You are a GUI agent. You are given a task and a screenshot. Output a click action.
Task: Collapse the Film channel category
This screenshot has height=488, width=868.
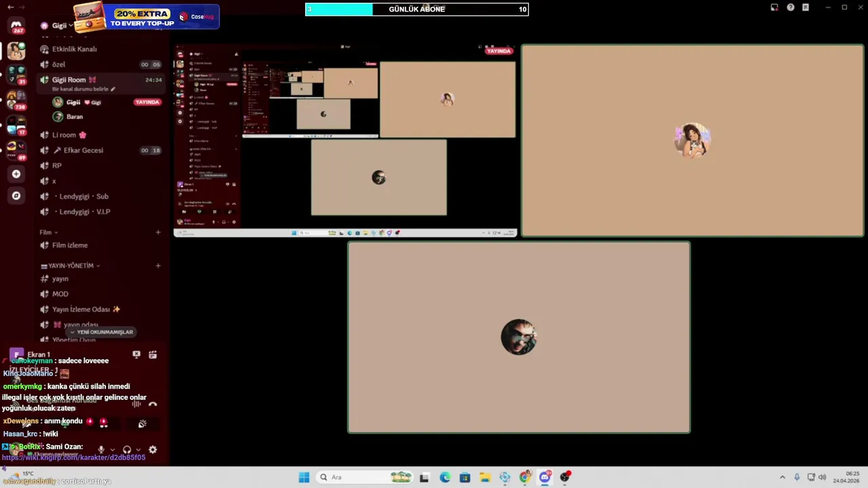tap(48, 232)
